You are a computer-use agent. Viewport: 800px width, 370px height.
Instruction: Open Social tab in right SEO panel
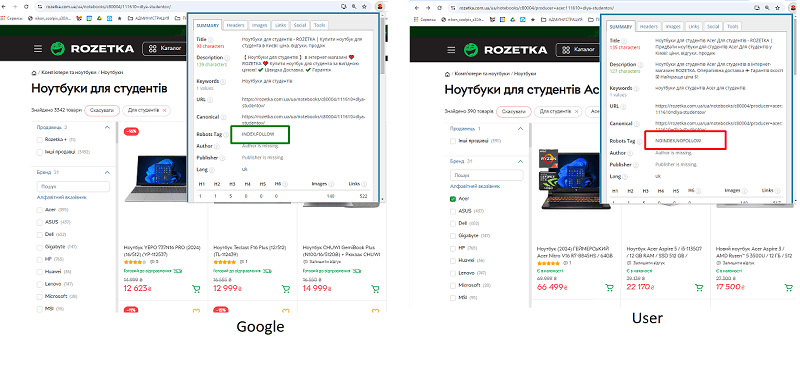(713, 27)
